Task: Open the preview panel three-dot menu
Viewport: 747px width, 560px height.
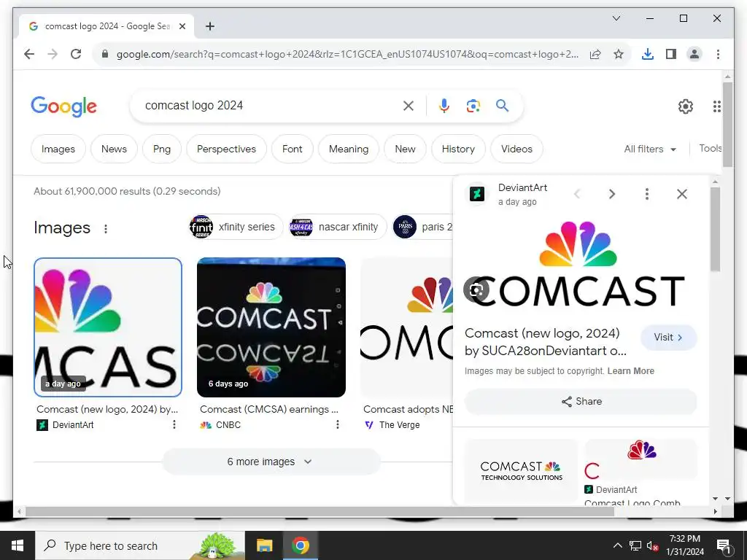Action: [647, 194]
